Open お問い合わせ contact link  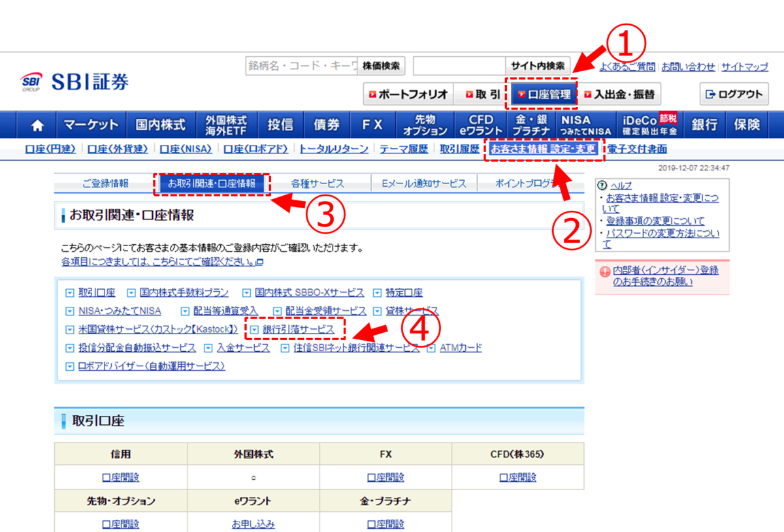coord(688,67)
